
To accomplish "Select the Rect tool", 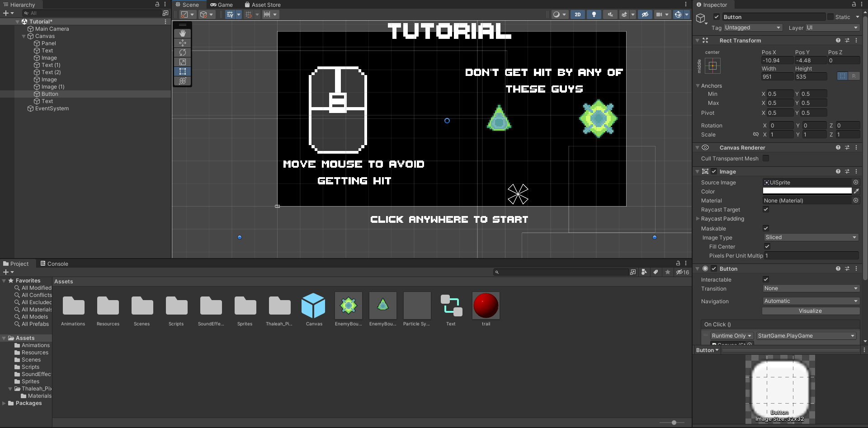I will 183,71.
